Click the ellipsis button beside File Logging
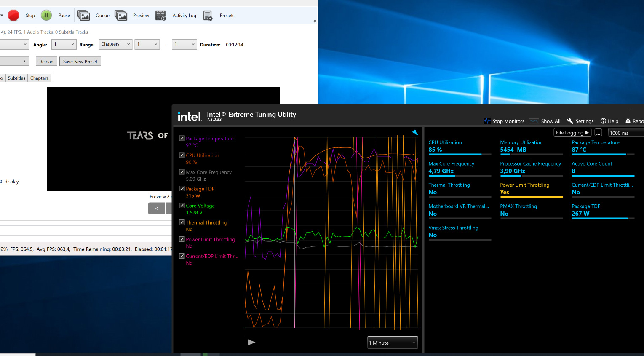Image resolution: width=644 pixels, height=356 pixels. 598,133
